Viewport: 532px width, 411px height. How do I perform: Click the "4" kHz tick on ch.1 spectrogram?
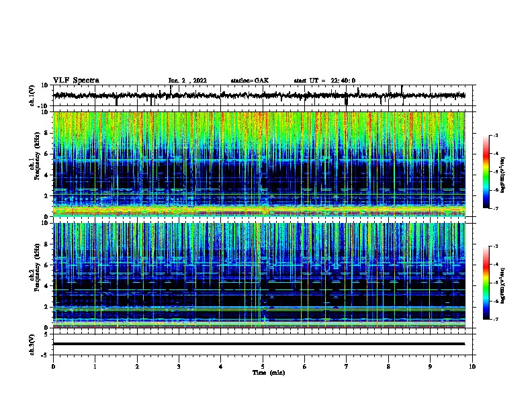click(46, 175)
